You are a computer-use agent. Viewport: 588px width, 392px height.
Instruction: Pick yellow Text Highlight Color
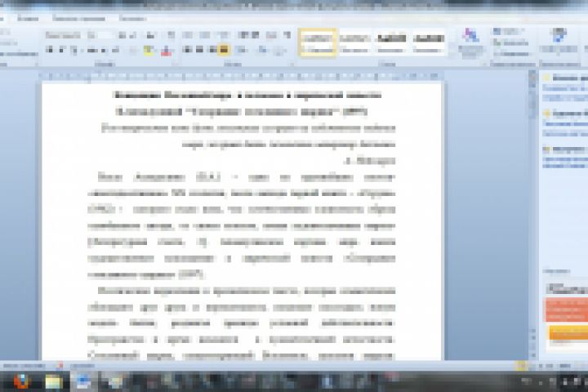[x=148, y=50]
